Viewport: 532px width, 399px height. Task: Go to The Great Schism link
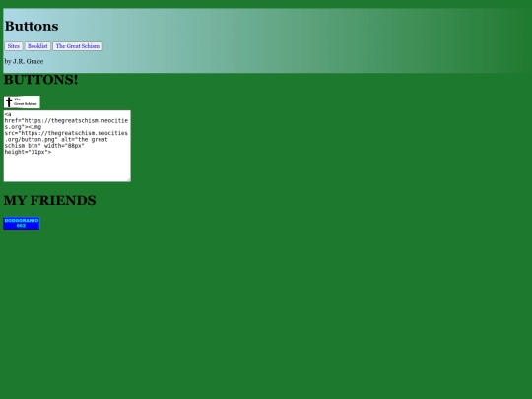tap(78, 46)
